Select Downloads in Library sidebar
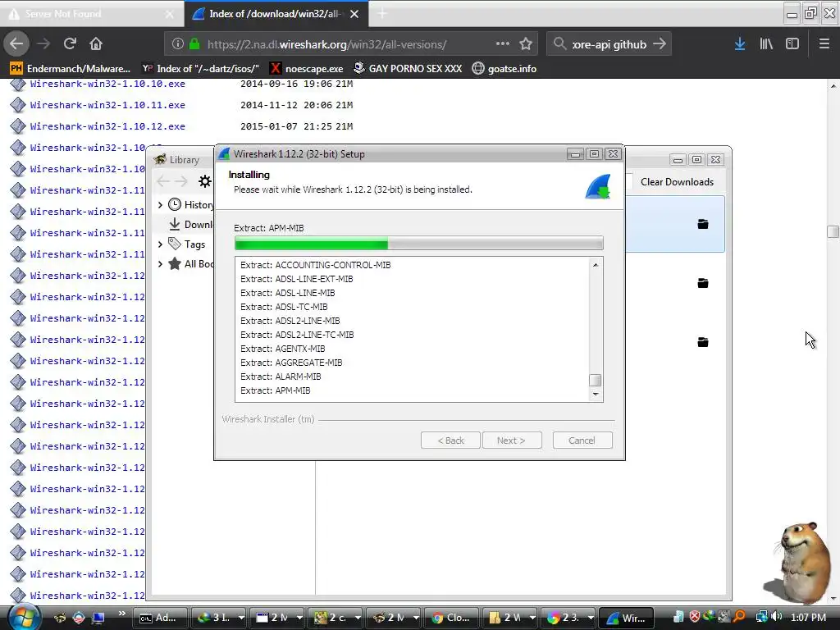The width and height of the screenshot is (840, 630). [x=190, y=225]
